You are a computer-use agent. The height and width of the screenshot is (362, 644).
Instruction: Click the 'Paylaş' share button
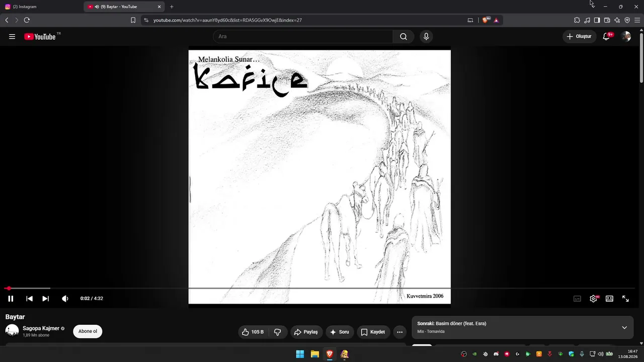pyautogui.click(x=306, y=332)
